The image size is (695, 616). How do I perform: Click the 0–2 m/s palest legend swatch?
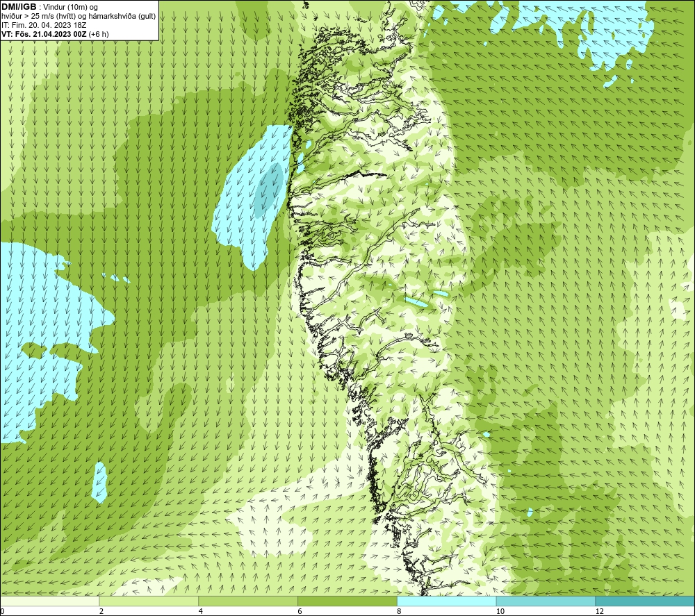pyautogui.click(x=49, y=601)
